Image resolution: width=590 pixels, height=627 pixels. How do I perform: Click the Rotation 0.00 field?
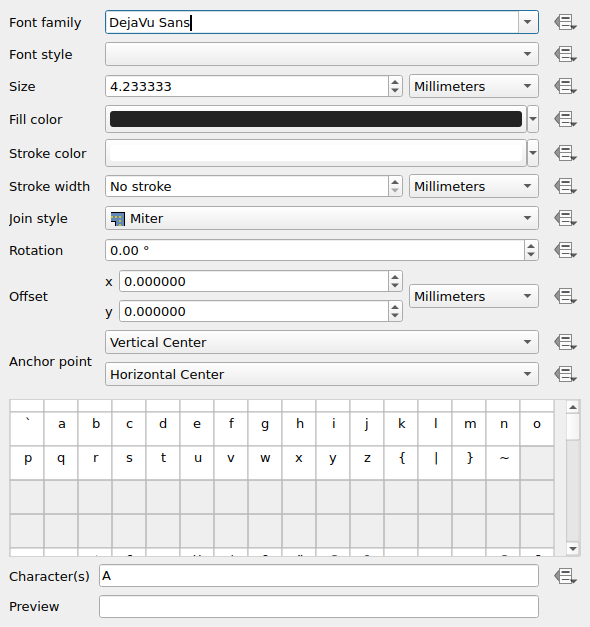(315, 250)
